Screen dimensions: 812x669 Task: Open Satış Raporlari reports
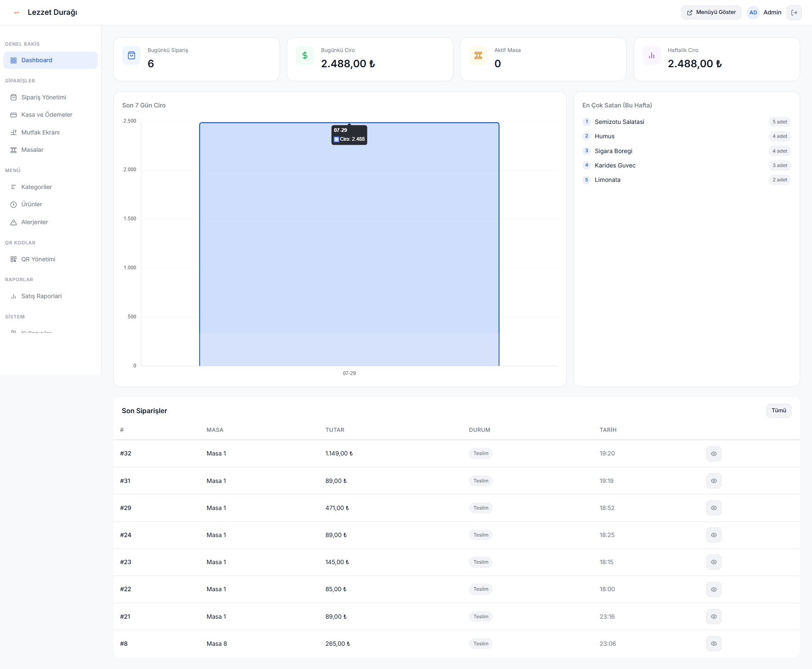tap(50, 296)
